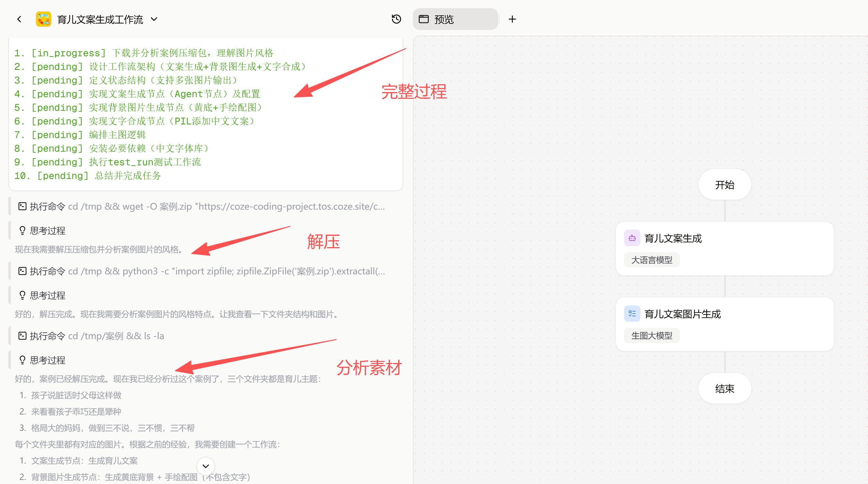Collapse the third 思考过程 section
This screenshot has height=484, width=868.
point(47,360)
